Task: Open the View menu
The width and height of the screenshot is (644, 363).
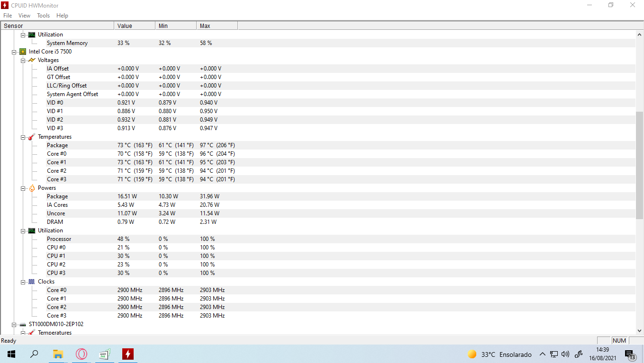Action: pos(24,16)
